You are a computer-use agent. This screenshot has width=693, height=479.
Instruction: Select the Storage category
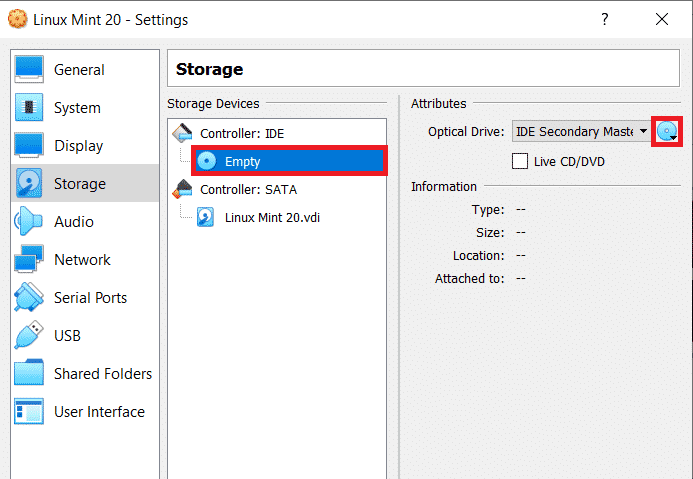pyautogui.click(x=79, y=184)
